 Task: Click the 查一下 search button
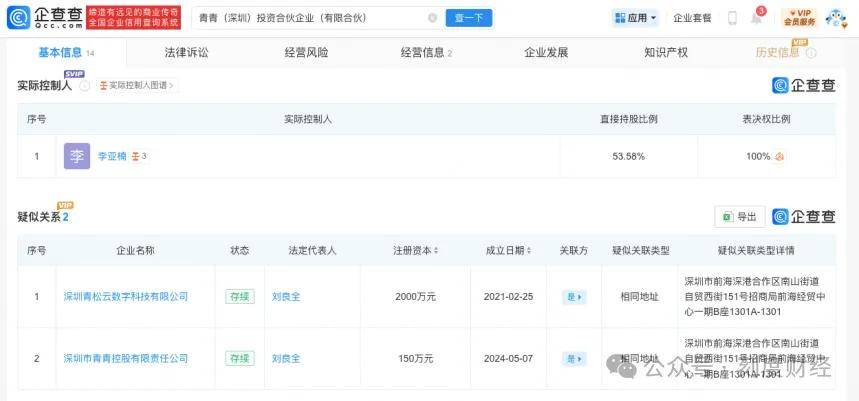(x=469, y=18)
